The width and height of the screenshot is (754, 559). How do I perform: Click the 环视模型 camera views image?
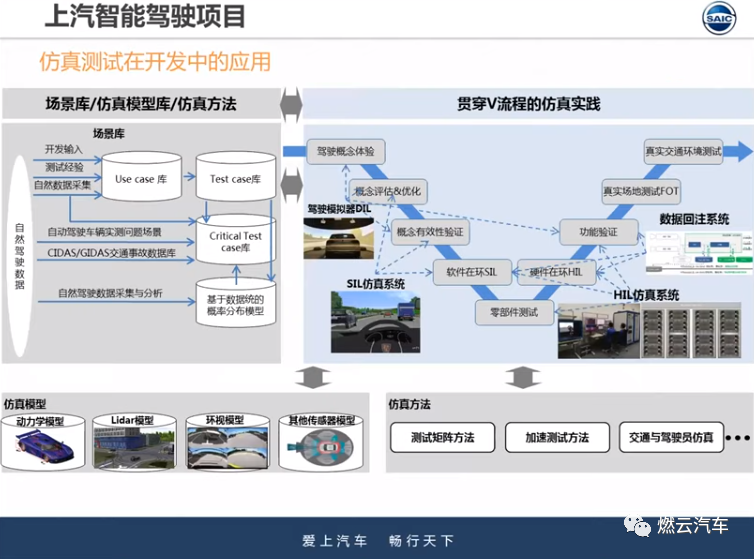(228, 447)
